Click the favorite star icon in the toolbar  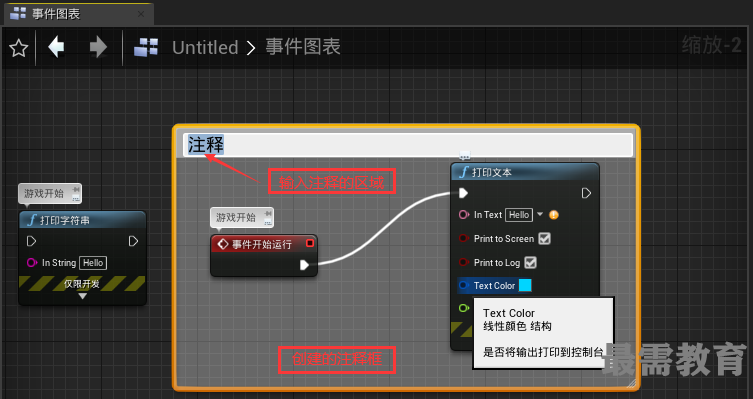tap(19, 48)
